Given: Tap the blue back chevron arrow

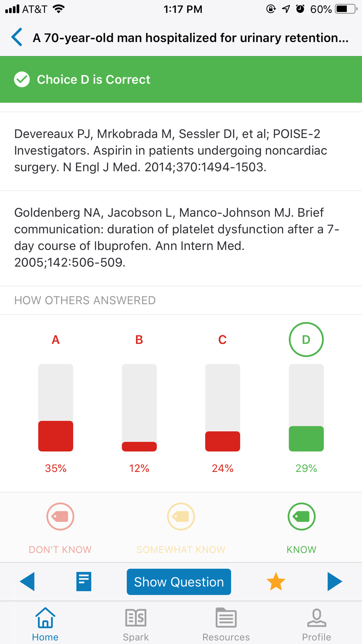Looking at the screenshot, I should coord(17,37).
